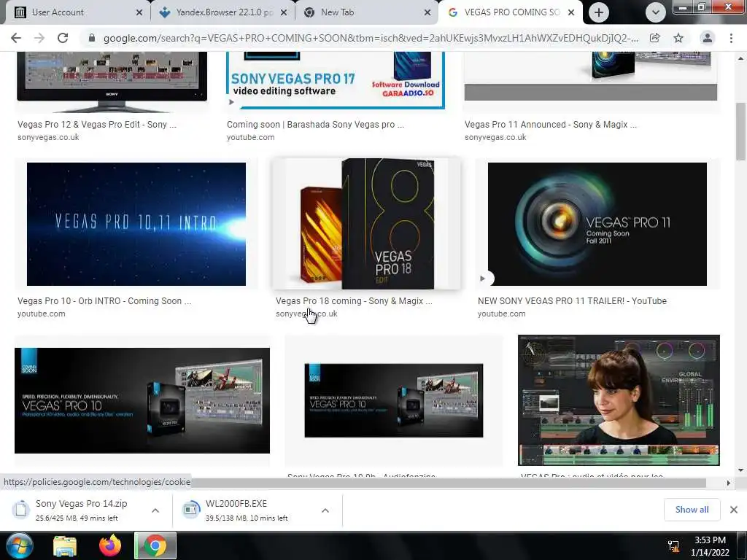
Task: Open WL2000FB.EXE download item
Action: pyautogui.click(x=247, y=510)
